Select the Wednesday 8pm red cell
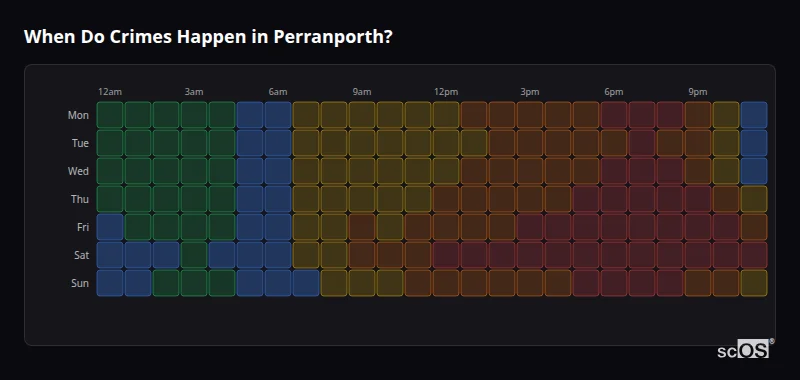The width and height of the screenshot is (800, 380). click(x=670, y=171)
